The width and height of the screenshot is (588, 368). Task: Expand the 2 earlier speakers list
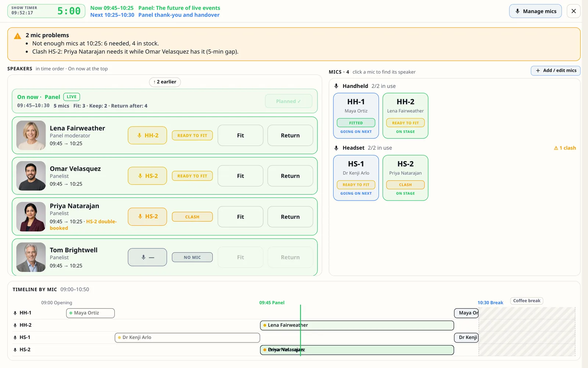(x=165, y=82)
